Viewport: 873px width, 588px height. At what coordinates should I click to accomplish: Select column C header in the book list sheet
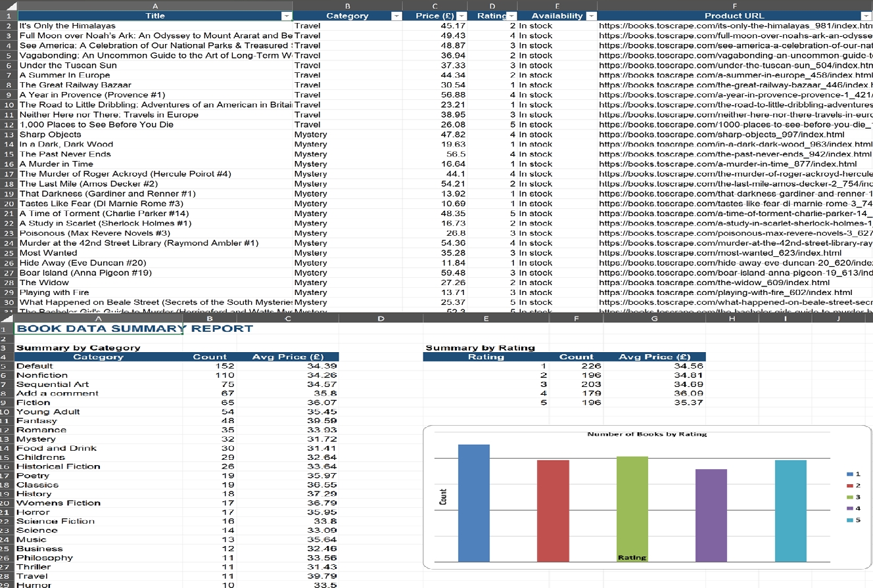point(436,5)
